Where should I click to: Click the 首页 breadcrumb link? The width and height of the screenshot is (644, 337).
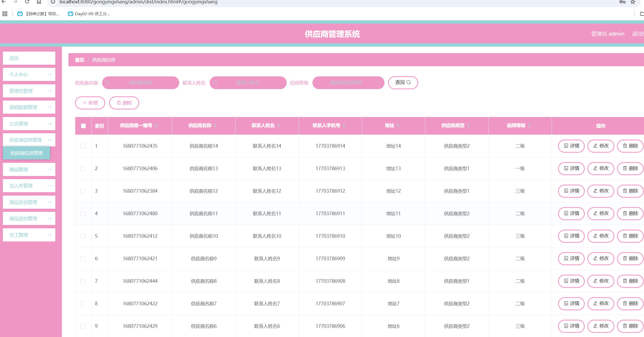click(79, 60)
